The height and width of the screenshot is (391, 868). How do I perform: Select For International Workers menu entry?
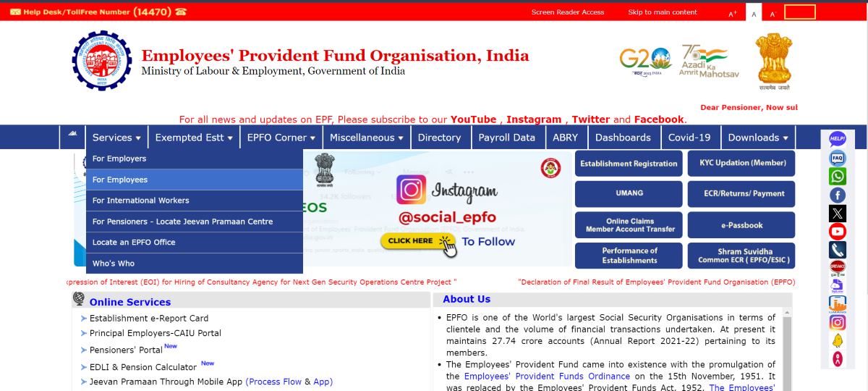point(194,201)
